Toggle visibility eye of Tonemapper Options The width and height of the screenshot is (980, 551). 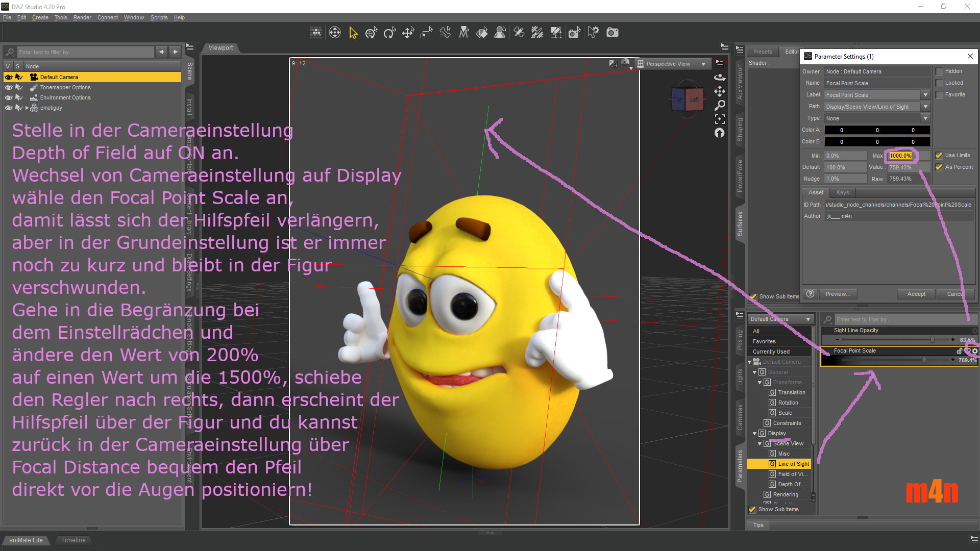point(9,88)
